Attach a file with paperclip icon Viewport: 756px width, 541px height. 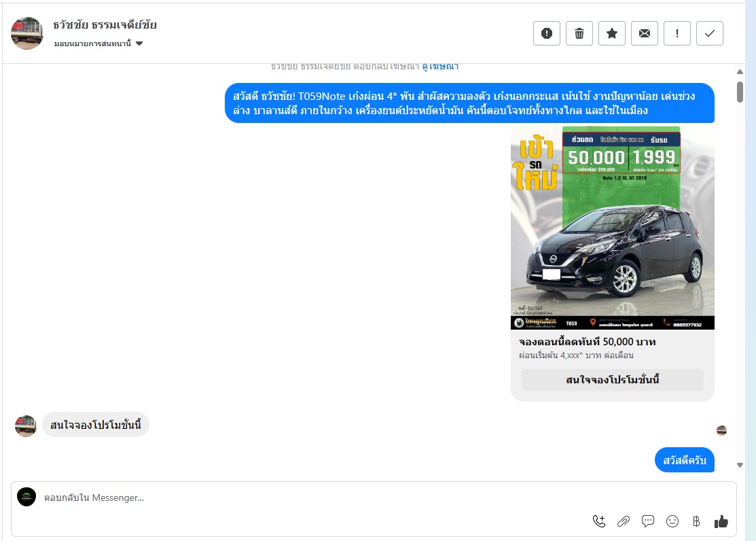pyautogui.click(x=624, y=521)
